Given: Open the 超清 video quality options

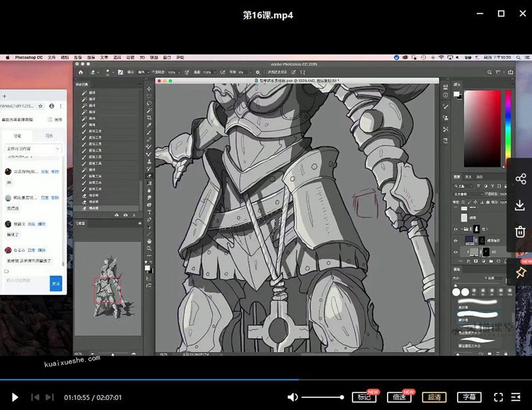Looking at the screenshot, I should [x=434, y=397].
